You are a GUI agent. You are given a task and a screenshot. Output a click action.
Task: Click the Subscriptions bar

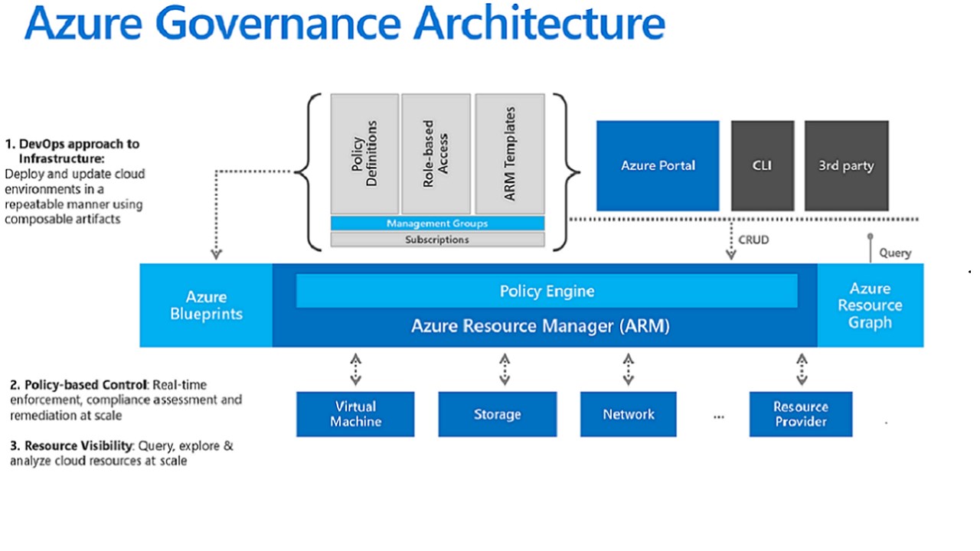tap(437, 240)
